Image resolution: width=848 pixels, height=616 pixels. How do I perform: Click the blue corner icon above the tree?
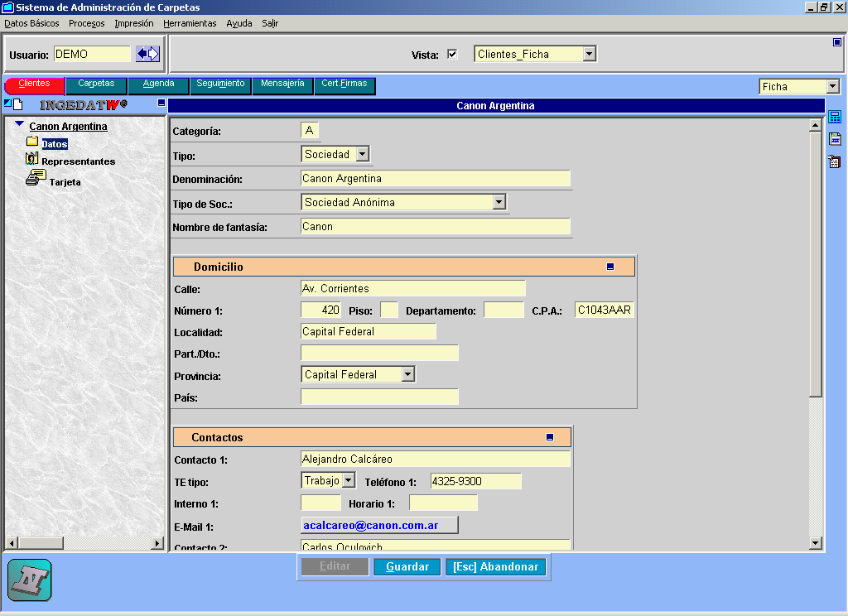(x=7, y=103)
